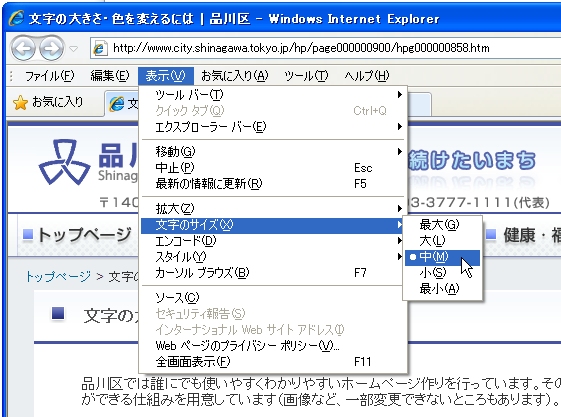This screenshot has height=417, width=561.
Task: Click the browser Forward arrow button
Action: [51, 48]
